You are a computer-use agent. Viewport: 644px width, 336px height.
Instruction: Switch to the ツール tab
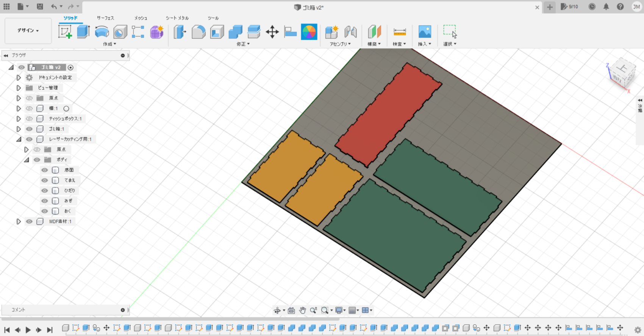(213, 18)
